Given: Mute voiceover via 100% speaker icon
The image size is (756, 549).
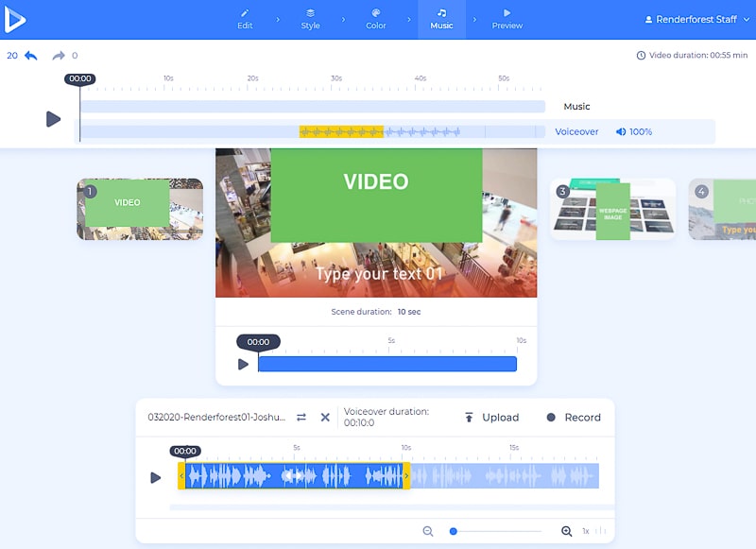Looking at the screenshot, I should click(621, 132).
